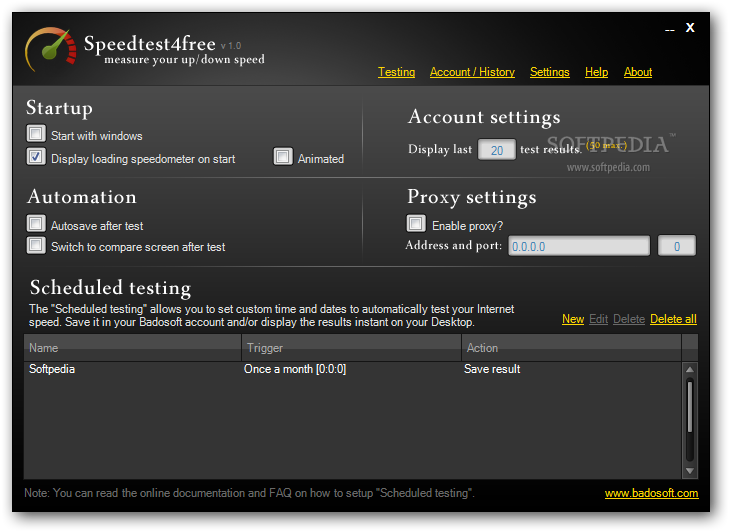Click the 'Save result' action cell

pos(492,369)
